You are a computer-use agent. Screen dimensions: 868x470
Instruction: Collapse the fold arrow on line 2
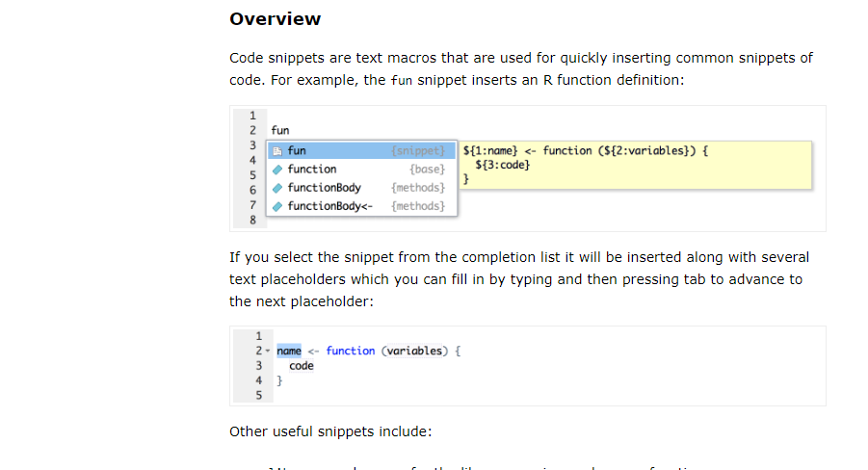(268, 351)
